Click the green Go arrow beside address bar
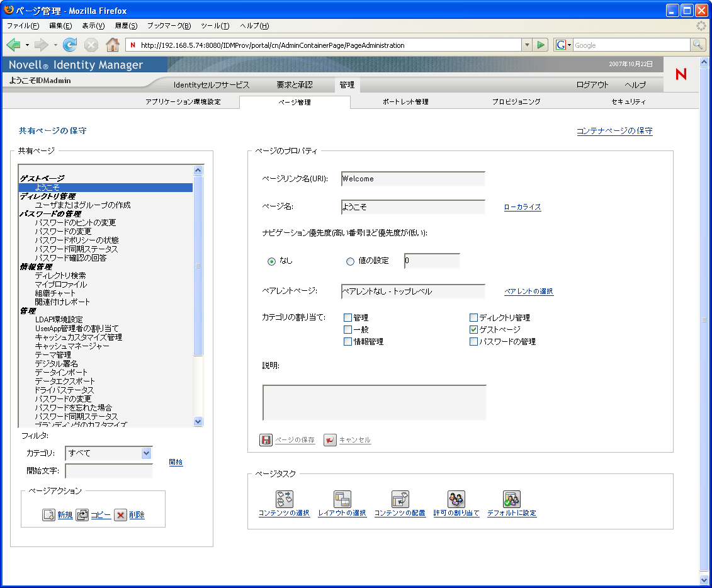The height and width of the screenshot is (588, 712). point(541,45)
